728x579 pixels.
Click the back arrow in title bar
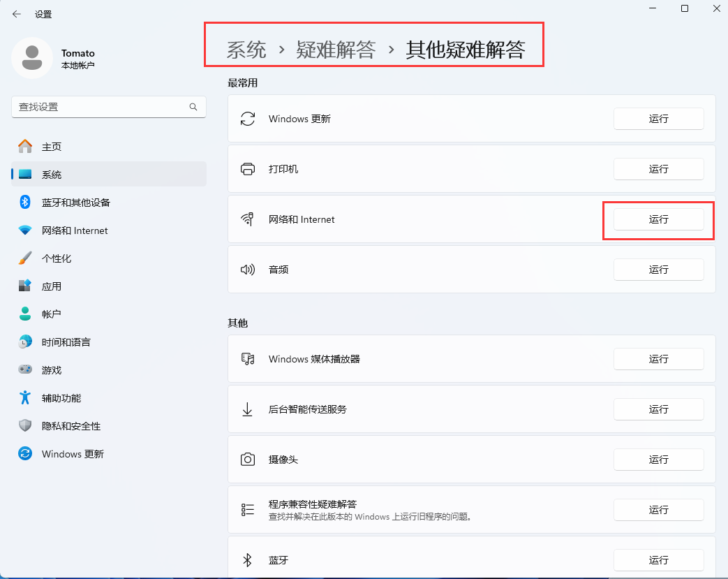tap(17, 14)
